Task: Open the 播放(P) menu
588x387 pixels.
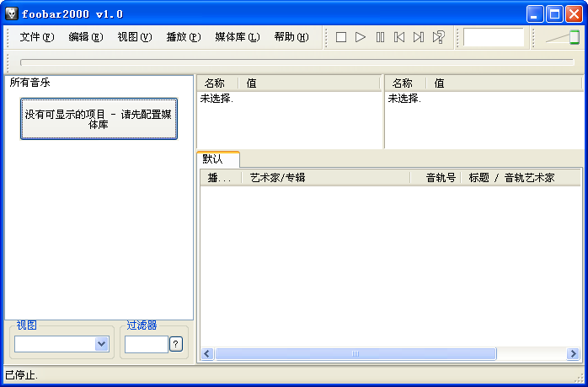Action: click(x=184, y=37)
